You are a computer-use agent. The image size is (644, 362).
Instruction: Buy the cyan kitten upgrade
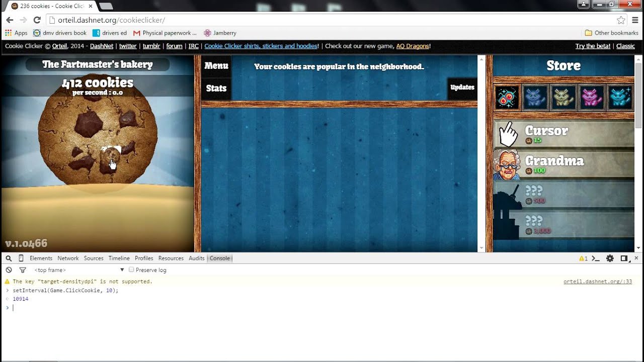(619, 97)
